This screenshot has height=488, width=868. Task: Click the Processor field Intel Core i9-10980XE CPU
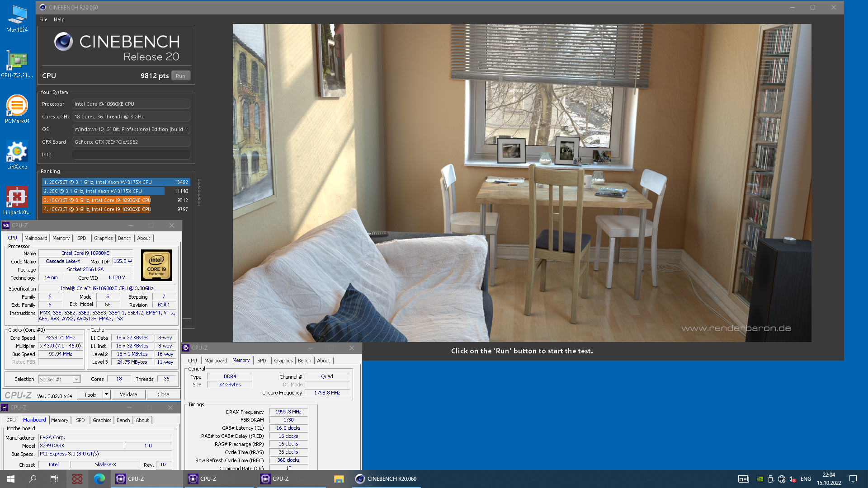coord(131,104)
